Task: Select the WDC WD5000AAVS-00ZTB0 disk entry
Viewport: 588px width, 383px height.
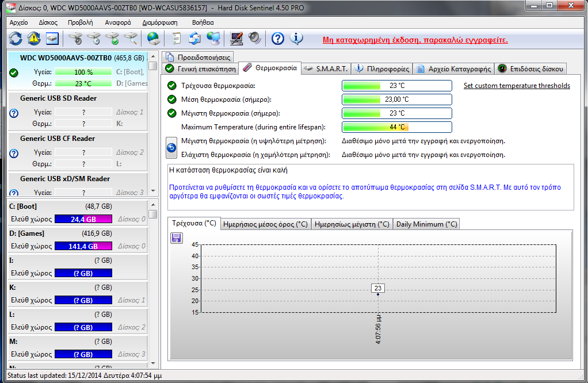Action: pyautogui.click(x=78, y=71)
